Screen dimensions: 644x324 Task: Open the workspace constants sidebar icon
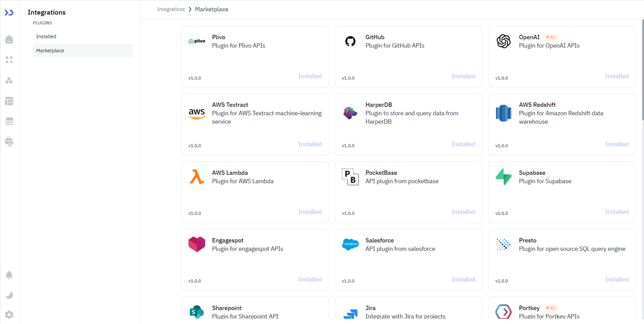[x=9, y=142]
